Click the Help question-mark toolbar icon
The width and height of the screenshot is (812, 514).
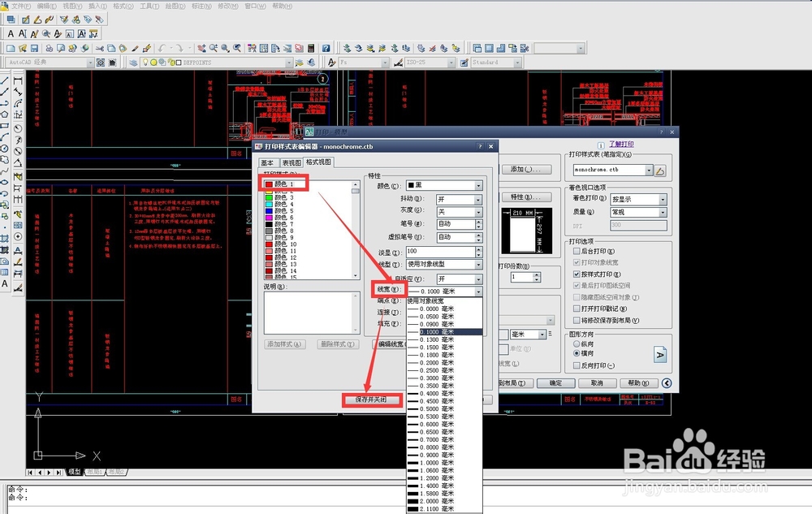click(326, 48)
